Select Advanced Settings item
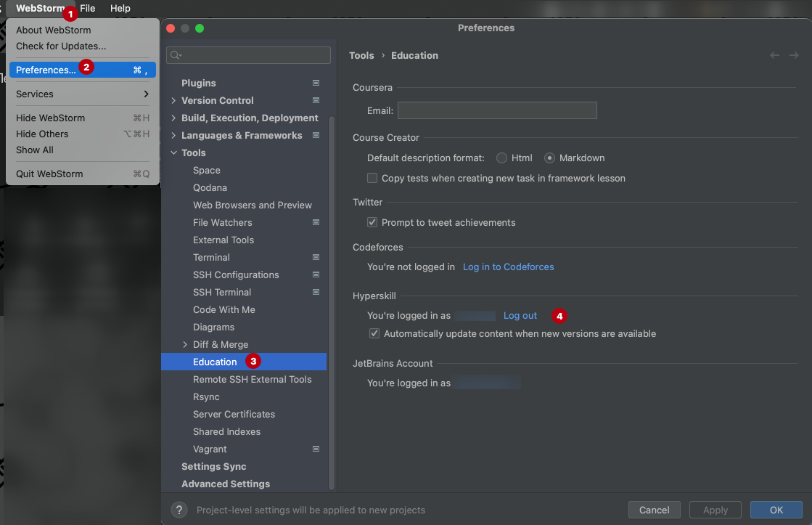The image size is (812, 525). click(x=225, y=484)
